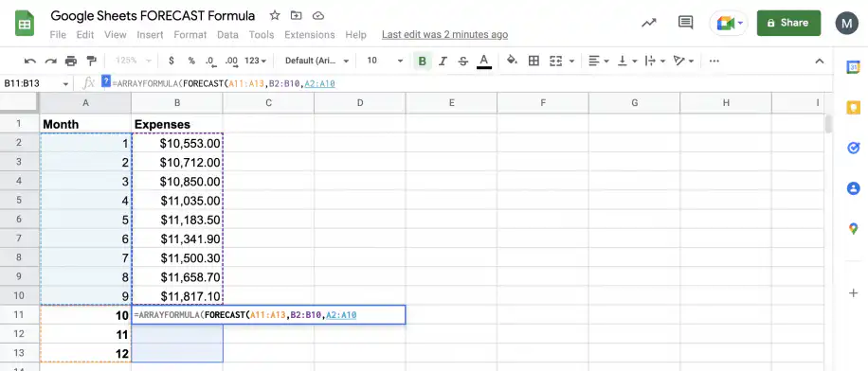Toggle Strikethrough formatting

tap(463, 61)
